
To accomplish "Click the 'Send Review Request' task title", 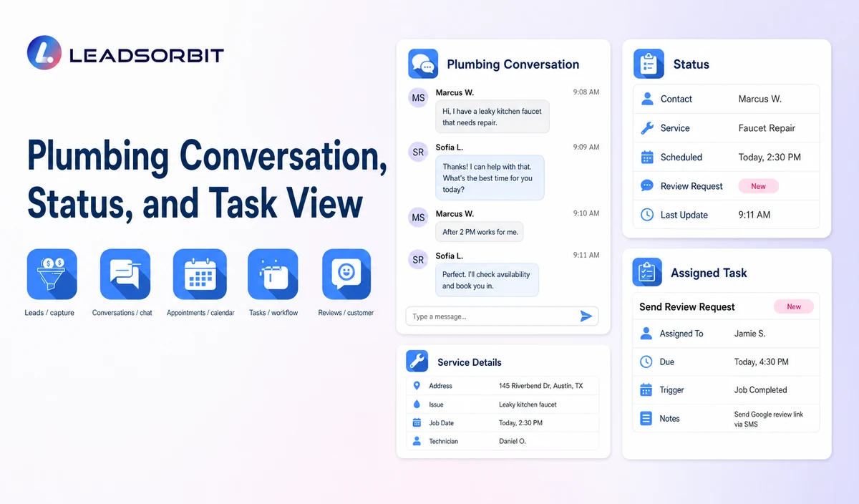I will 687,306.
